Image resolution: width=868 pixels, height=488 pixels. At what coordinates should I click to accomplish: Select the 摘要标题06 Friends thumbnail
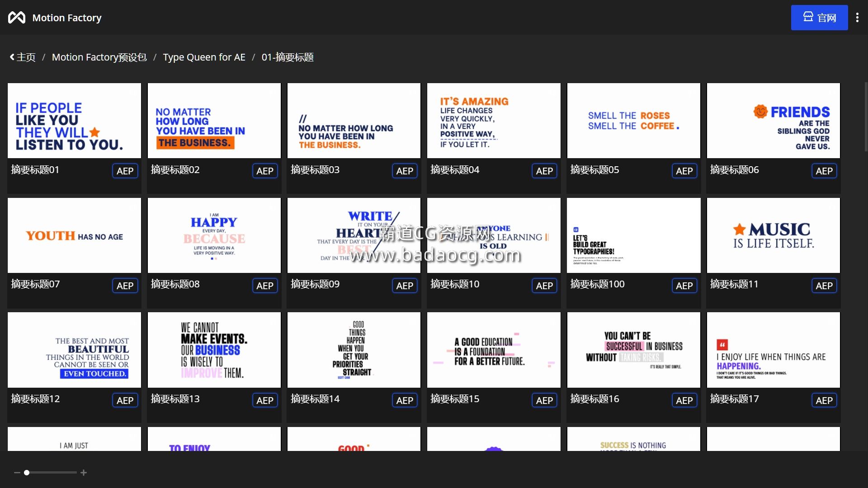click(x=774, y=121)
